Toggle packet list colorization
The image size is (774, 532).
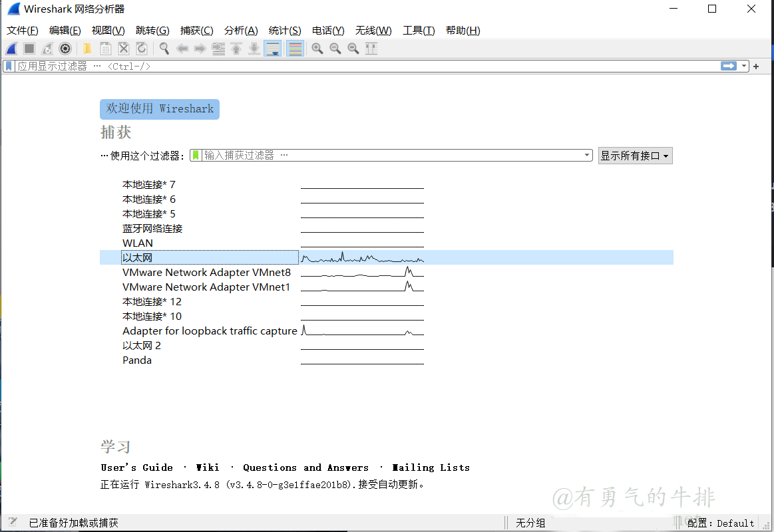point(295,48)
